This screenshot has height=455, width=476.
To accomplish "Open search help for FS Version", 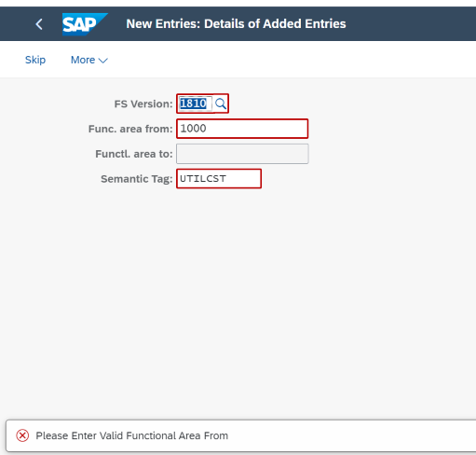I will pyautogui.click(x=221, y=103).
